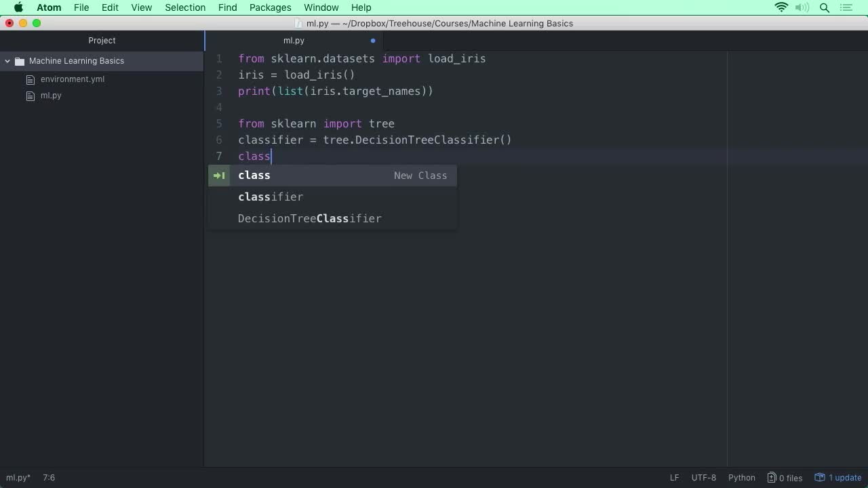Toggle the blue unsaved-changes dot on ml.py tab
The width and height of the screenshot is (868, 488).
[x=372, y=41]
